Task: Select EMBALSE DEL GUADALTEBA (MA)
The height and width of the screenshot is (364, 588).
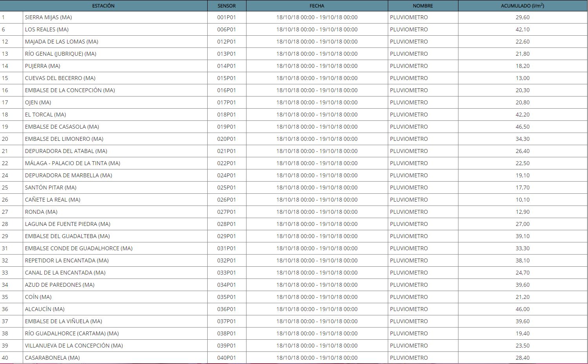Action: pos(68,236)
